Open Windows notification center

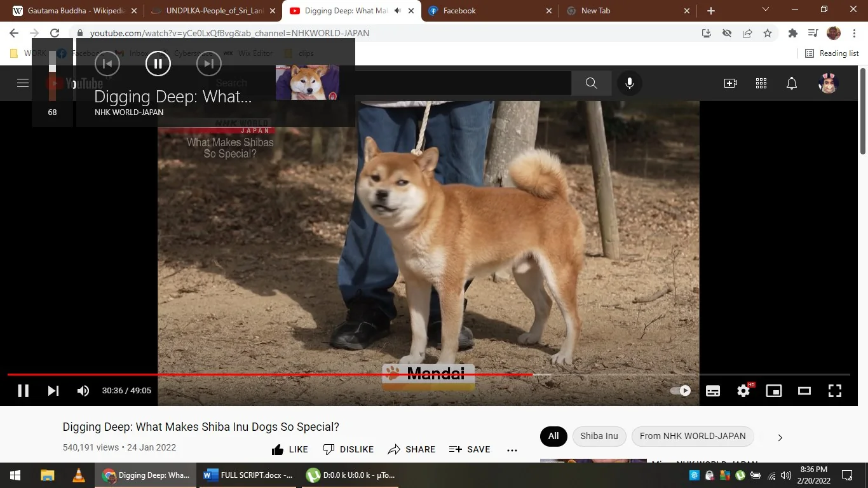[847, 475]
